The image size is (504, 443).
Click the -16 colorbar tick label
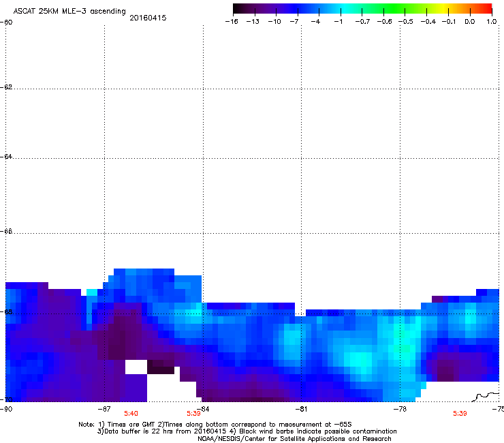[x=232, y=22]
